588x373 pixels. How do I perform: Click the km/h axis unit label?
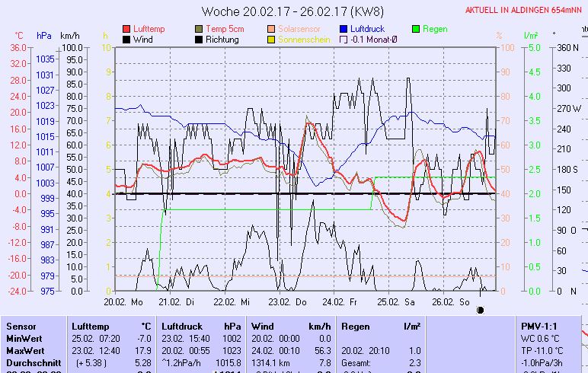tap(70, 36)
